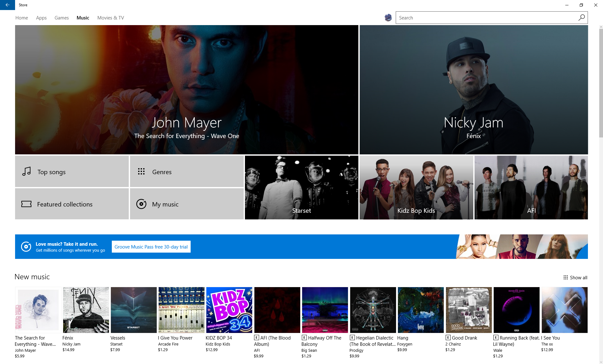Click the Arcade Fire artist name
The height and width of the screenshot is (364, 603).
[168, 344]
